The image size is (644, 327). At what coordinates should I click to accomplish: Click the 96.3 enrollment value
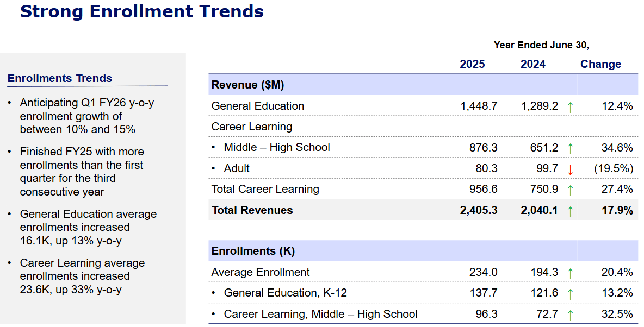[x=487, y=314]
